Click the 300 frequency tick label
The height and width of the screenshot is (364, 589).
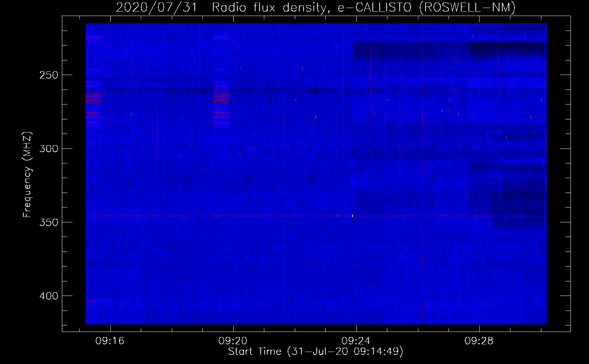pyautogui.click(x=49, y=149)
